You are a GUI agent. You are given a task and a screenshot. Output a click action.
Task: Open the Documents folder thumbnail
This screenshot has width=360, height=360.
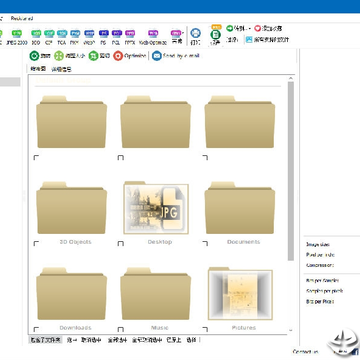240,208
